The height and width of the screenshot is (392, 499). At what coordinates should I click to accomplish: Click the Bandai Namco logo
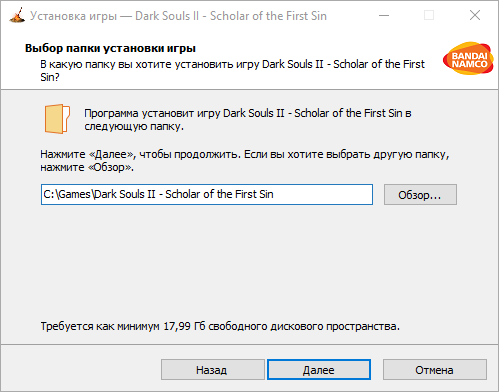pyautogui.click(x=468, y=58)
